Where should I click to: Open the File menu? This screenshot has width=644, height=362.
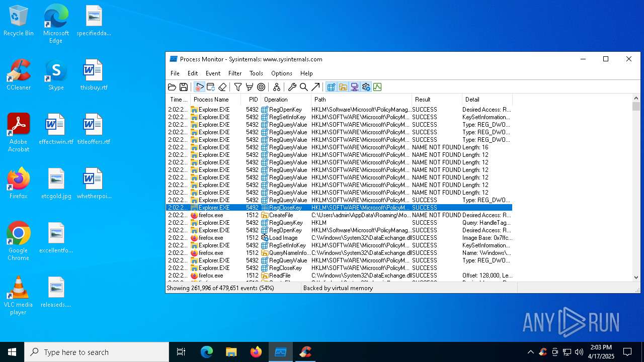[x=175, y=73]
